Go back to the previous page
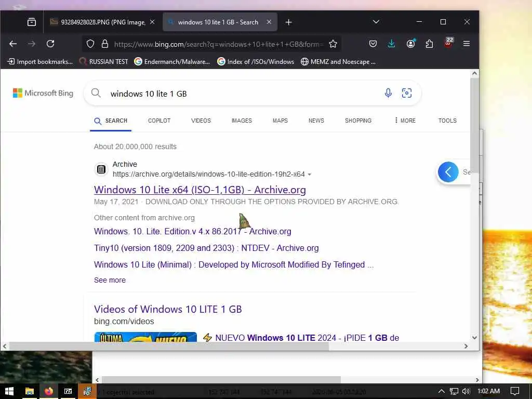The width and height of the screenshot is (532, 399). [13, 44]
